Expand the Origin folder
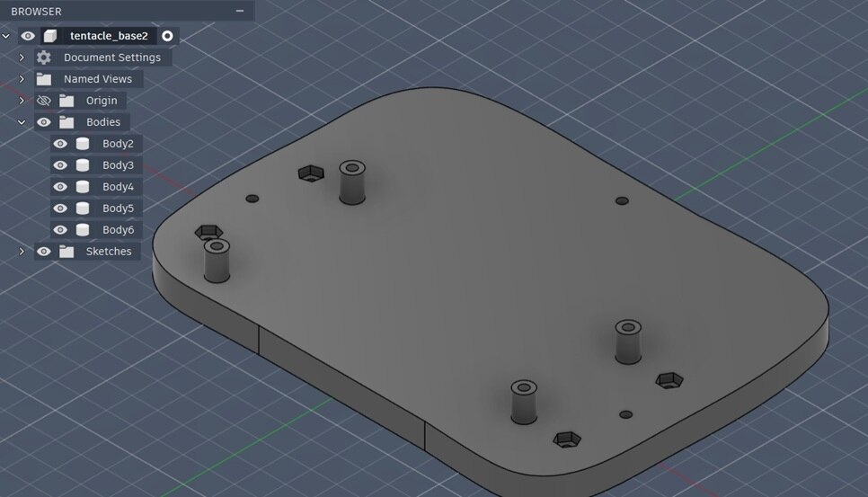The height and width of the screenshot is (497, 868). 22,101
